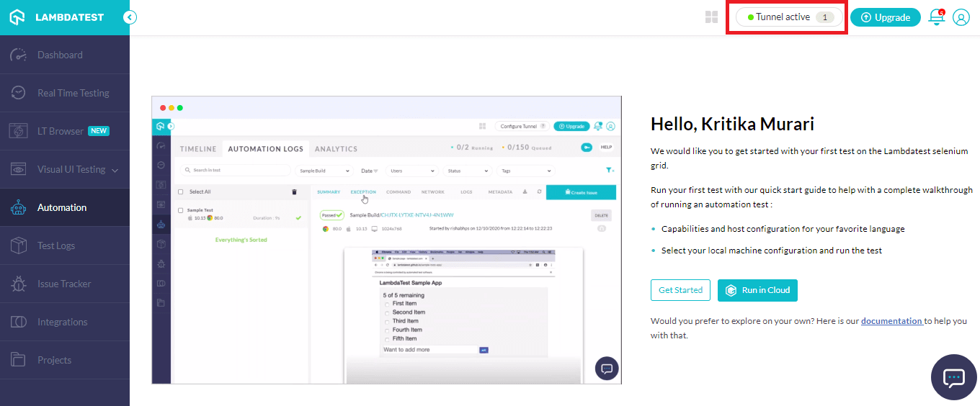Open the apps grid icon in header
Viewport: 980px width, 406px height.
tap(711, 17)
